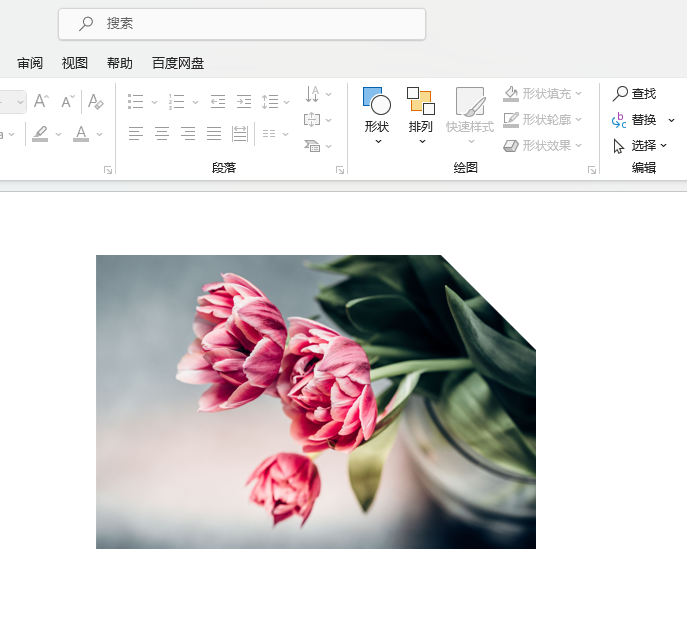The width and height of the screenshot is (687, 638).
Task: Open the 快速样式 quick styles gallery
Action: coord(470,116)
